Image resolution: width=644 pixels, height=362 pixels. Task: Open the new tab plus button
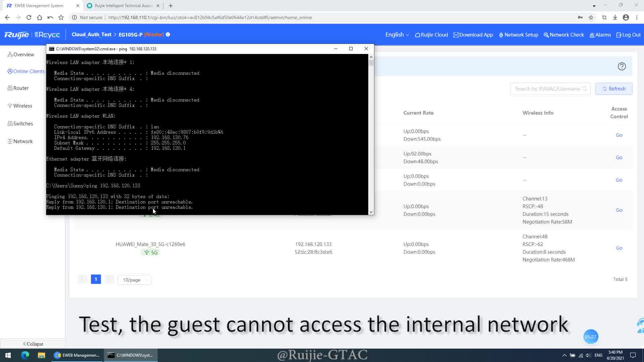pos(171,6)
